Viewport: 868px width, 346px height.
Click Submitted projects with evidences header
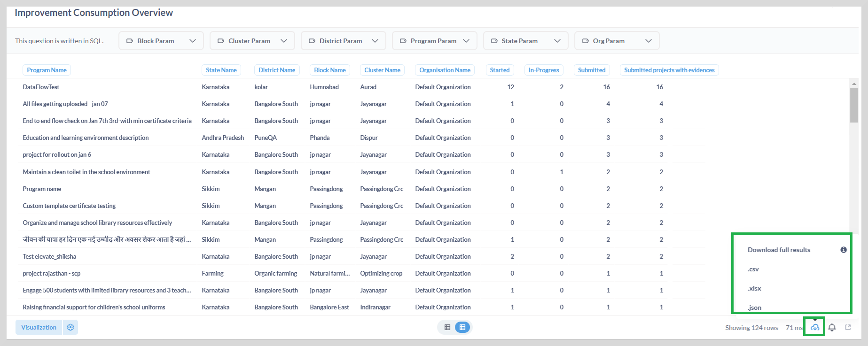(x=669, y=70)
